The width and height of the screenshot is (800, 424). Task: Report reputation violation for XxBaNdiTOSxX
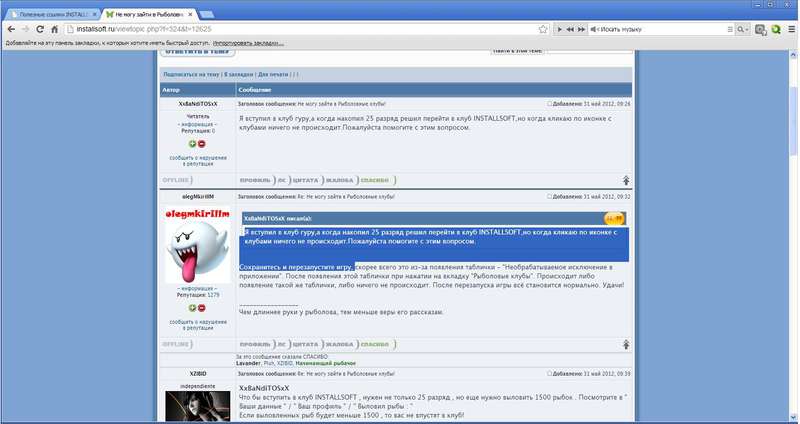tap(198, 161)
